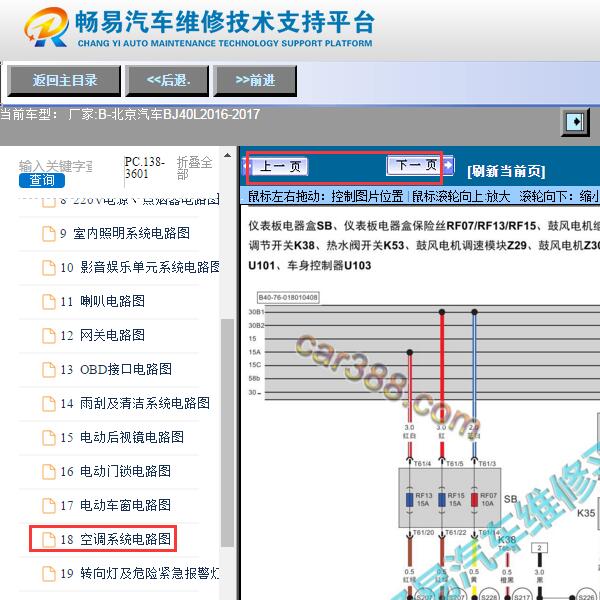600x600 pixels.
Task: Go back with the <<后退 button
Action: point(168,80)
